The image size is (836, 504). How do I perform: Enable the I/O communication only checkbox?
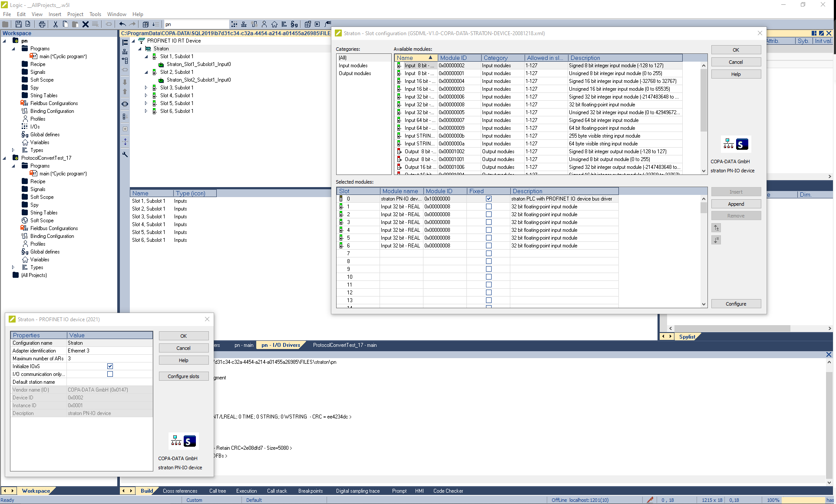point(110,374)
